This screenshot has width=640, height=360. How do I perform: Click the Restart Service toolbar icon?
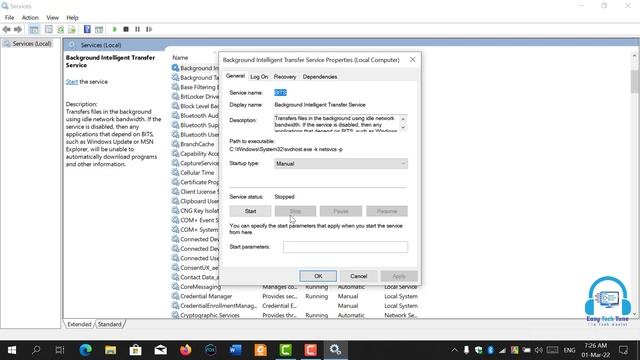point(149,29)
